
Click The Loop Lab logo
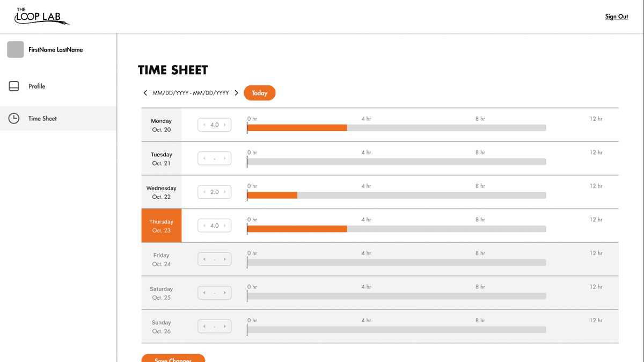(x=42, y=17)
